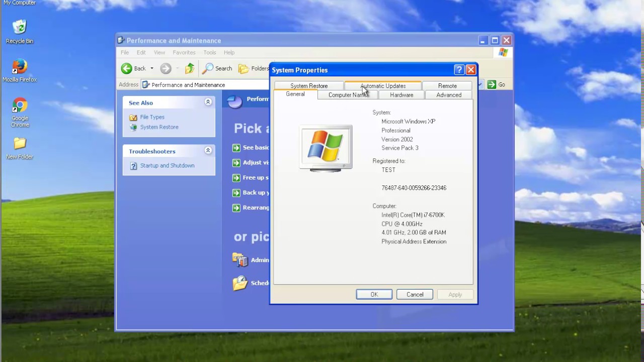This screenshot has width=644, height=362.
Task: Switch to the Hardware tab
Action: point(401,95)
